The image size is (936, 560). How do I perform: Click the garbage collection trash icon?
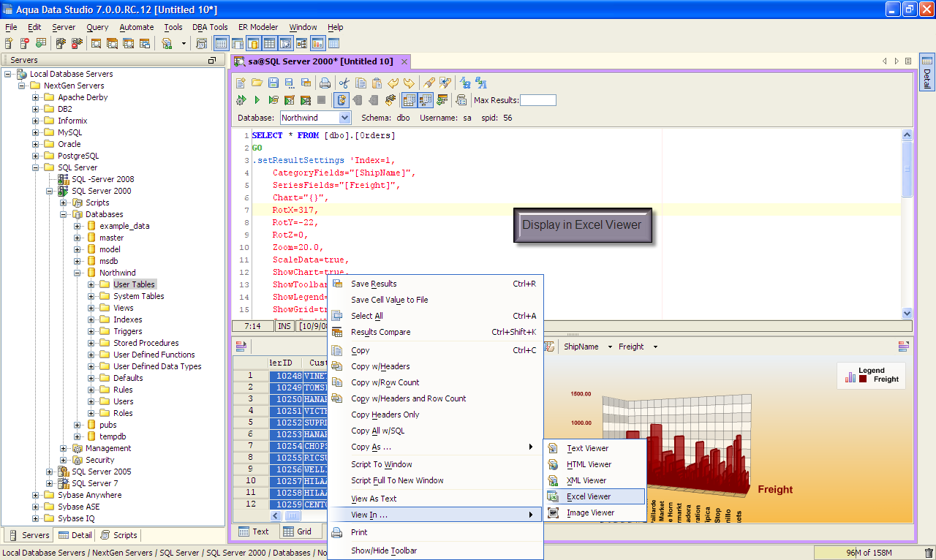929,553
